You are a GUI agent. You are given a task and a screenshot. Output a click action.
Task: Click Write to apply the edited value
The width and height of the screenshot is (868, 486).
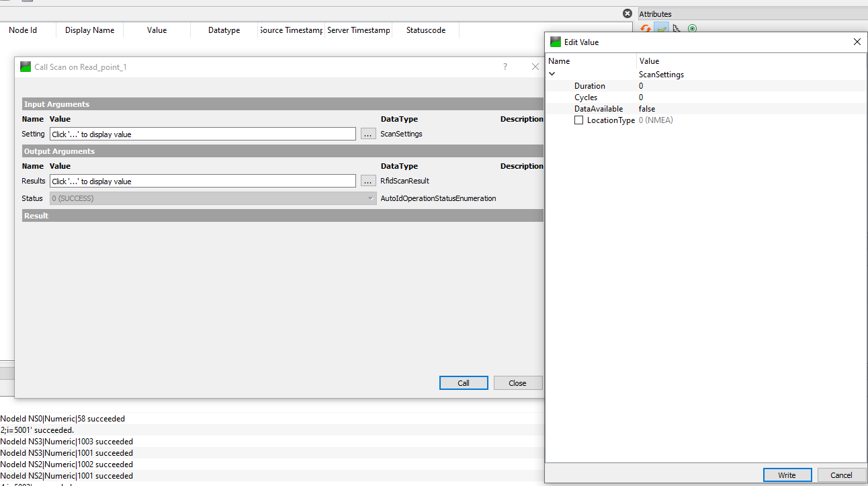[787, 475]
